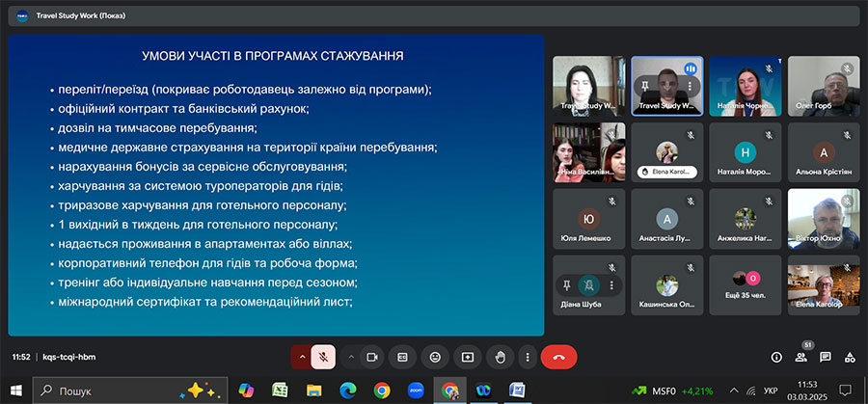Click Кашинська Ол participant tile
868x404 pixels.
(667, 285)
